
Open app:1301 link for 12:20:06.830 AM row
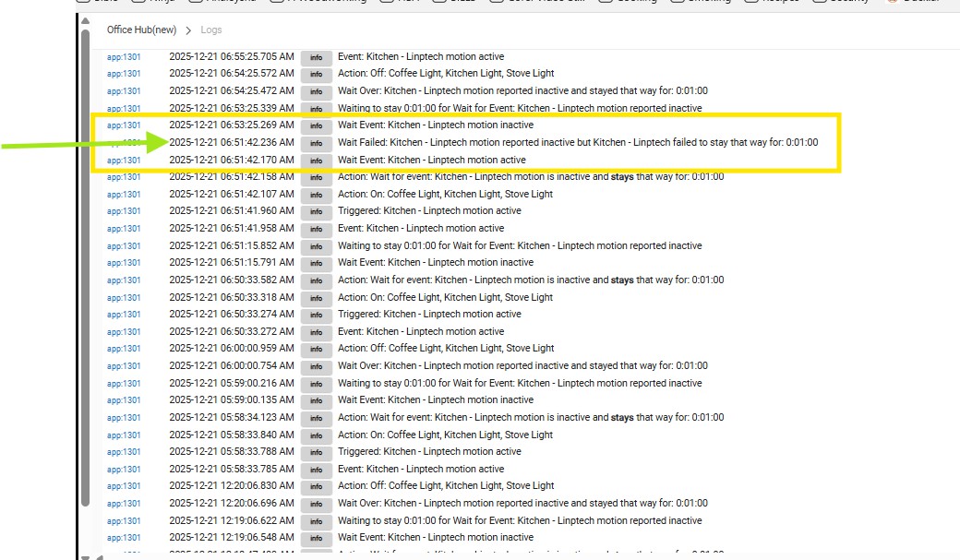[x=124, y=486]
